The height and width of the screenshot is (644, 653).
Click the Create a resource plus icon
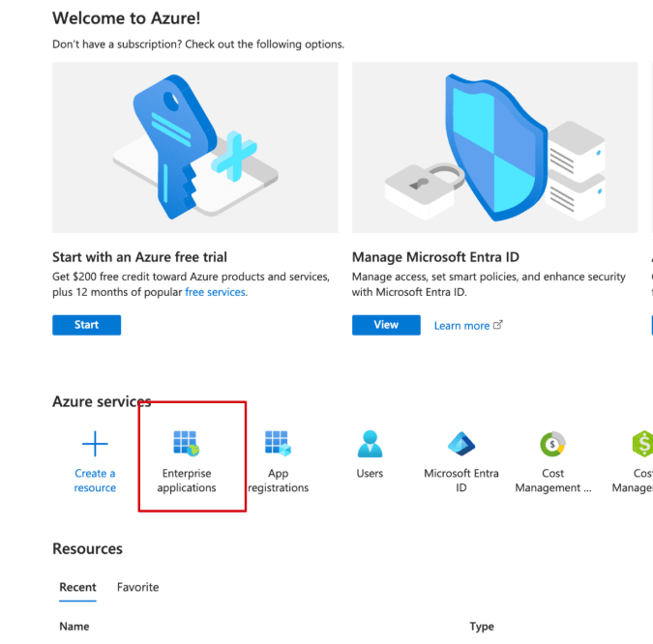click(x=95, y=444)
